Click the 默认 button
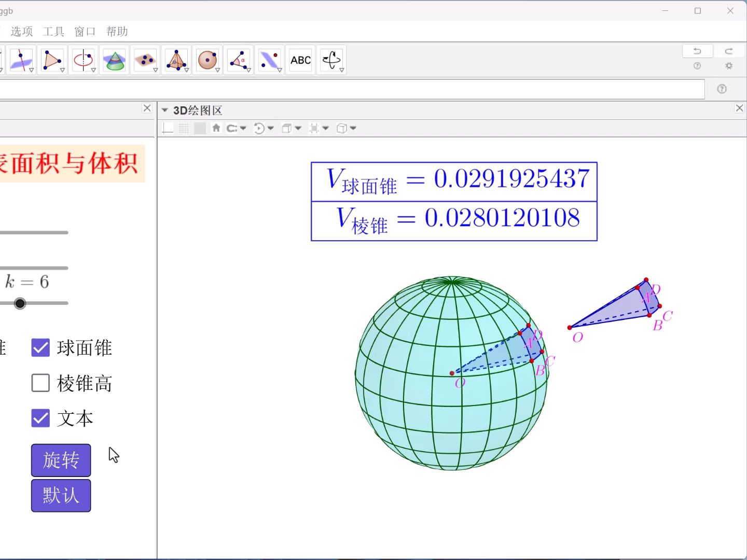747x560 pixels. (x=61, y=495)
